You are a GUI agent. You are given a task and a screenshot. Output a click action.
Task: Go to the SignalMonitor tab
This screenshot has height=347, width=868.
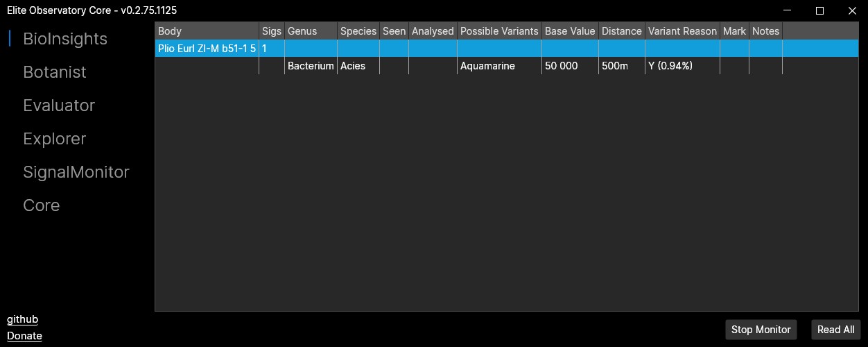coord(76,172)
